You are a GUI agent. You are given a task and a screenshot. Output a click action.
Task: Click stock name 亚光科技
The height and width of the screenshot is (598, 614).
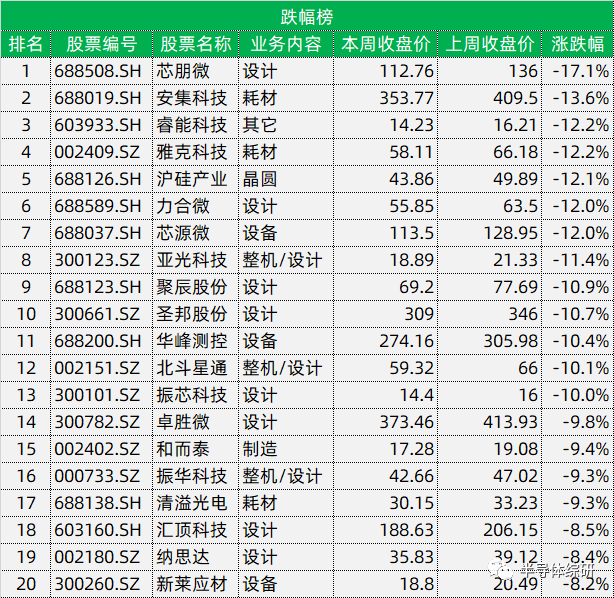click(191, 260)
